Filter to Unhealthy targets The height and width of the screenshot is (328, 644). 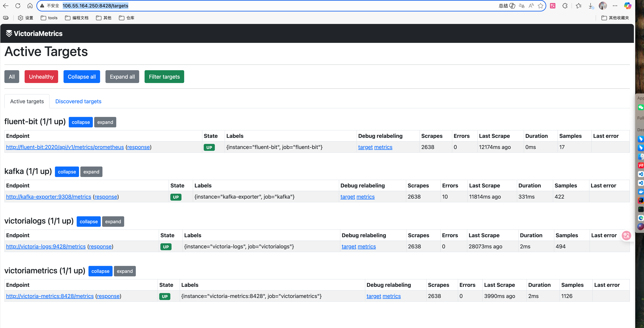tap(41, 77)
